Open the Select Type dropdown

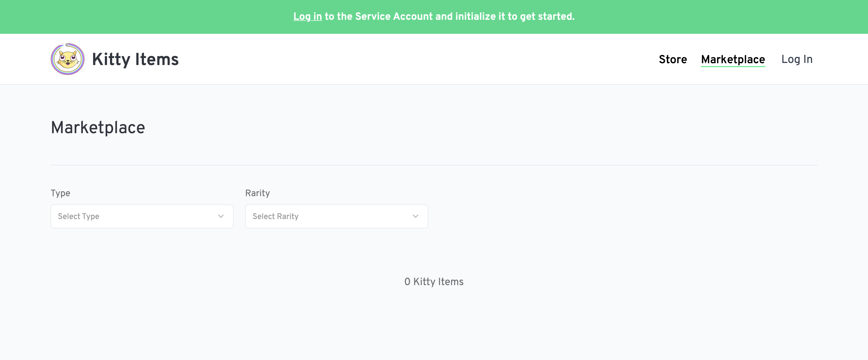point(142,216)
